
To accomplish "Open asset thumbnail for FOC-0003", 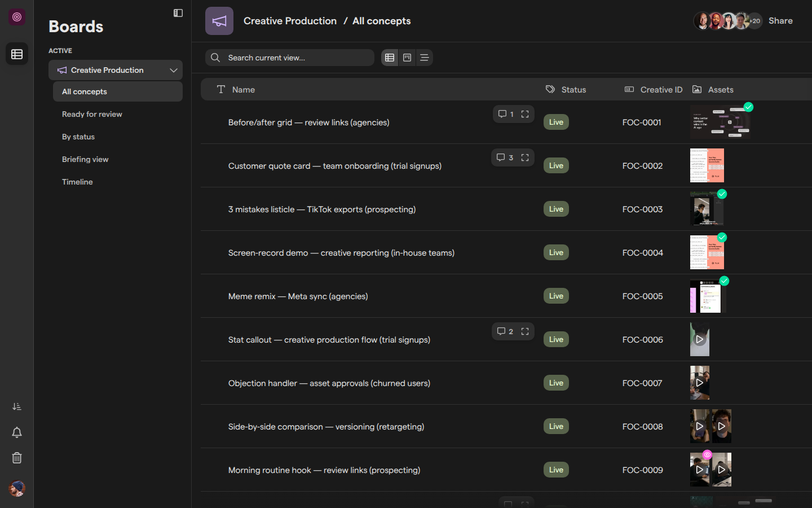I will [707, 209].
